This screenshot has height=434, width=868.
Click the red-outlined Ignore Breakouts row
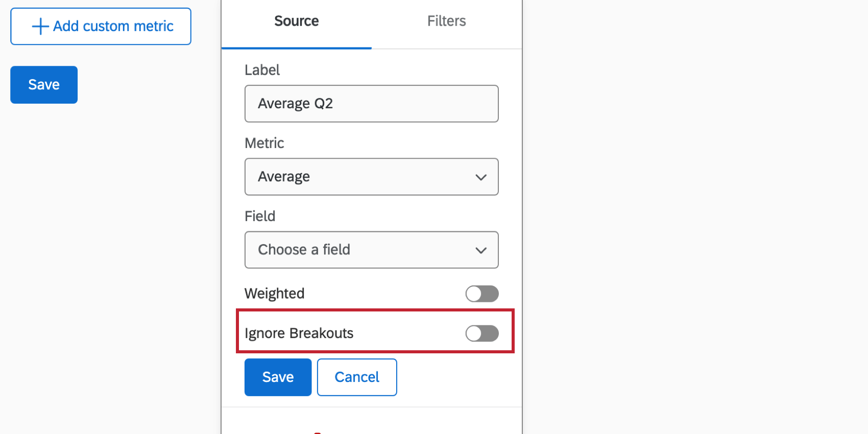[375, 331]
